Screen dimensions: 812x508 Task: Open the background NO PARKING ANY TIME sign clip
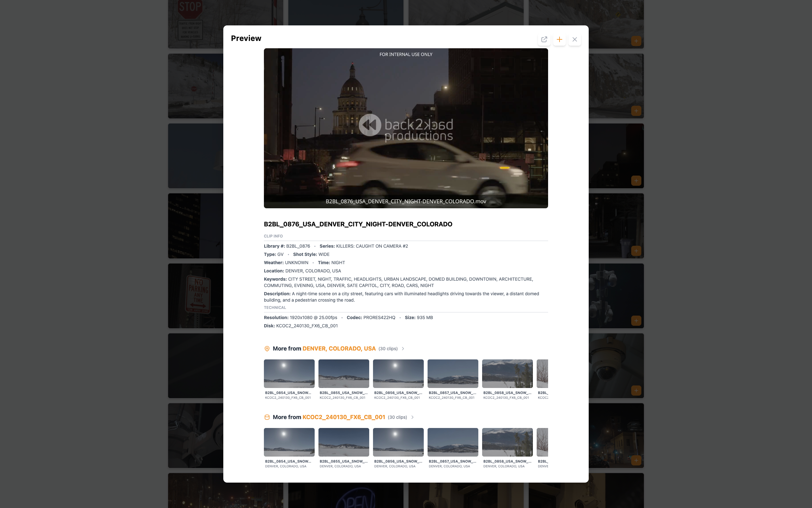tap(196, 296)
